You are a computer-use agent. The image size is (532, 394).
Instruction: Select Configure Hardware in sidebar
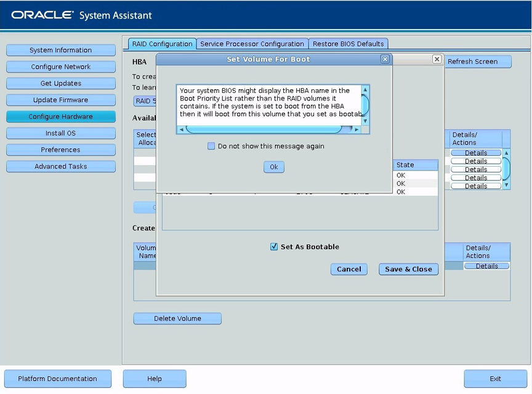pyautogui.click(x=61, y=117)
